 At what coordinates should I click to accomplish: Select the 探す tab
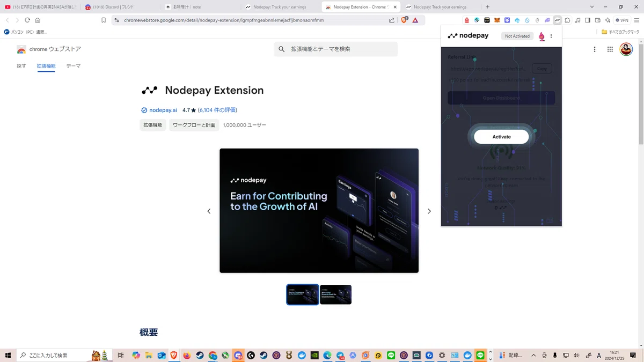[x=21, y=66]
